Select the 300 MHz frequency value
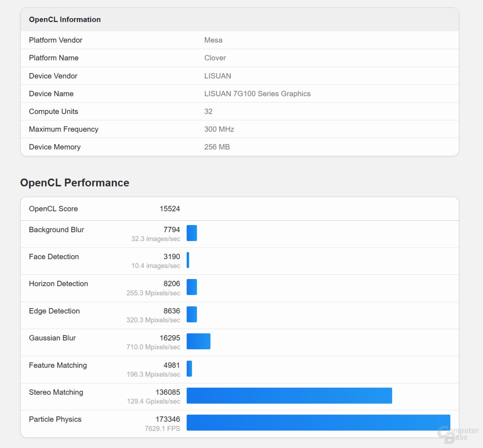The width and height of the screenshot is (483, 448). pyautogui.click(x=219, y=129)
